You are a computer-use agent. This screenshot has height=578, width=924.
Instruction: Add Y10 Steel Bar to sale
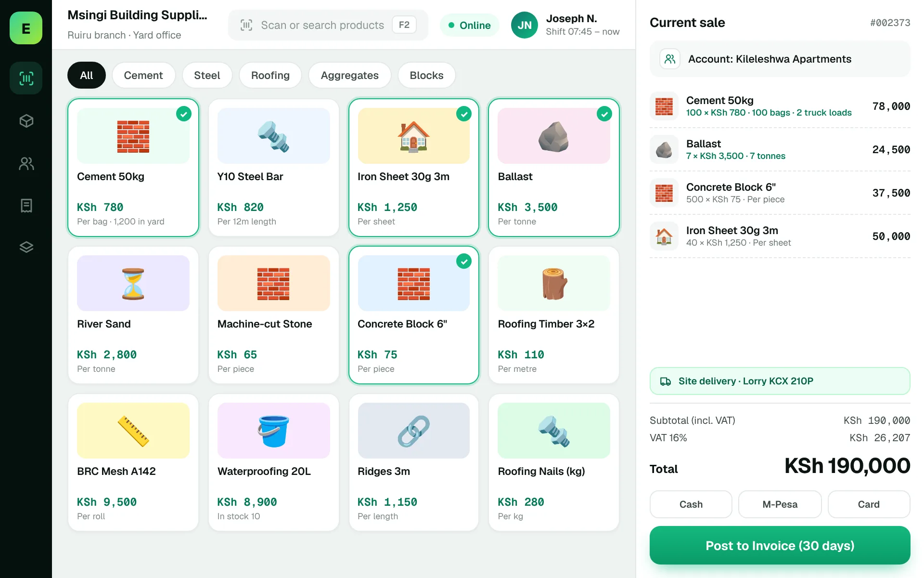click(273, 168)
